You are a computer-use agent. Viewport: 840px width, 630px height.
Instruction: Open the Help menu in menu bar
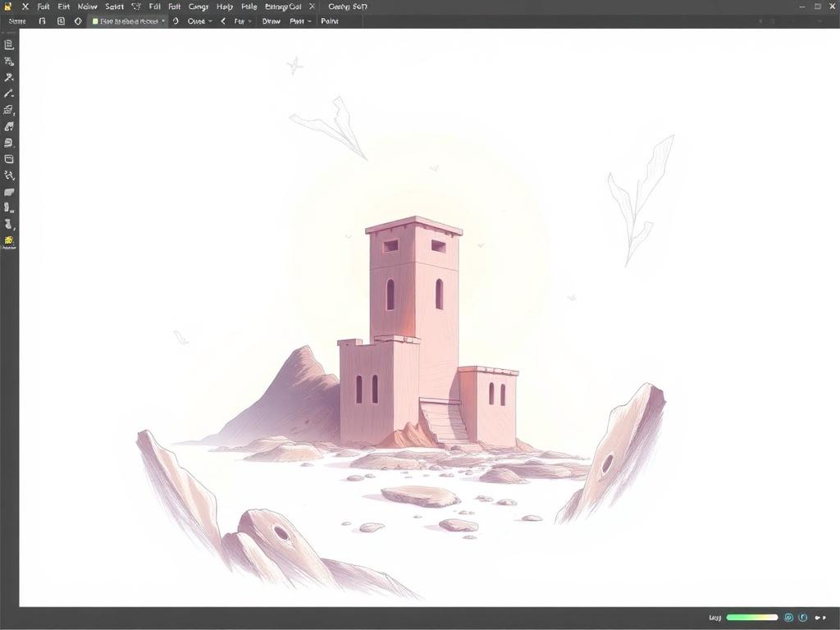pos(225,7)
